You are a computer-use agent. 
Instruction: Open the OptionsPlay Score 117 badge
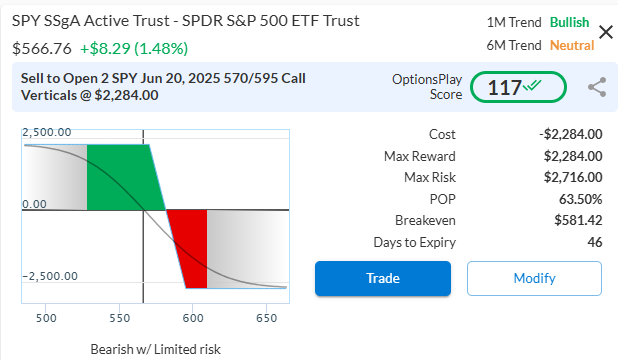coord(518,87)
